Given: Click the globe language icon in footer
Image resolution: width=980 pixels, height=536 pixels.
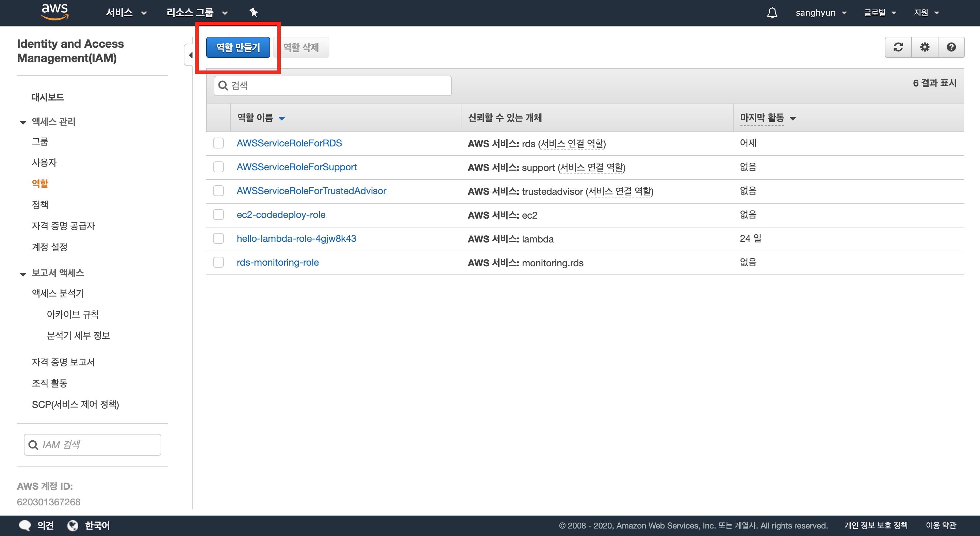Looking at the screenshot, I should click(73, 525).
